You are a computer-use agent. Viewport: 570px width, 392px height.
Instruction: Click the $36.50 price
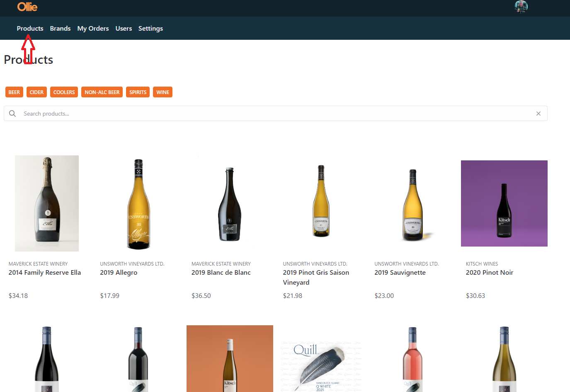201,296
